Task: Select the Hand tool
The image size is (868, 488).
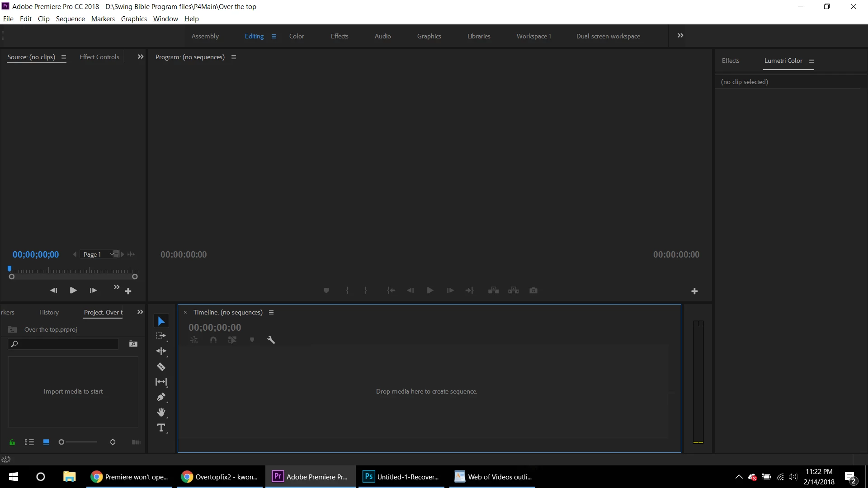Action: [x=161, y=413]
